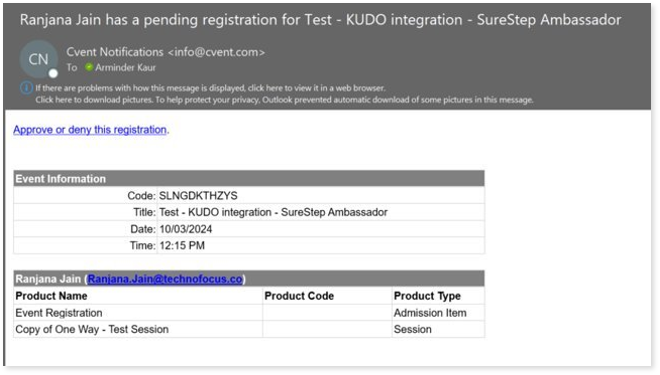Click the time value 12:15 PM
This screenshot has width=660, height=375.
[x=182, y=246]
